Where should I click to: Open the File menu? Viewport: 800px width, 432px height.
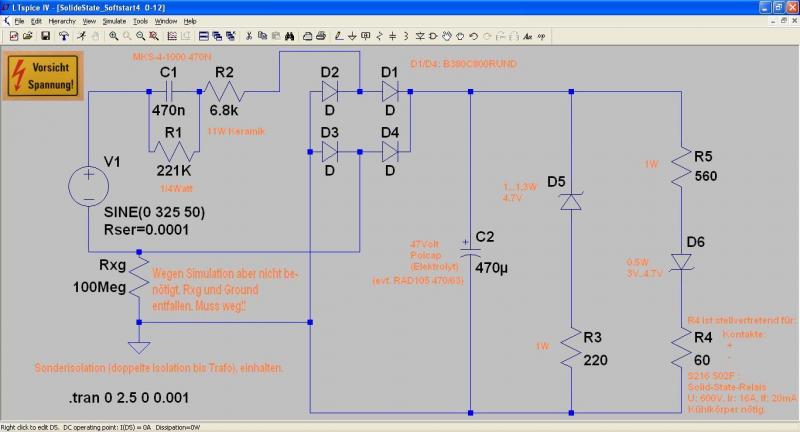[x=19, y=21]
